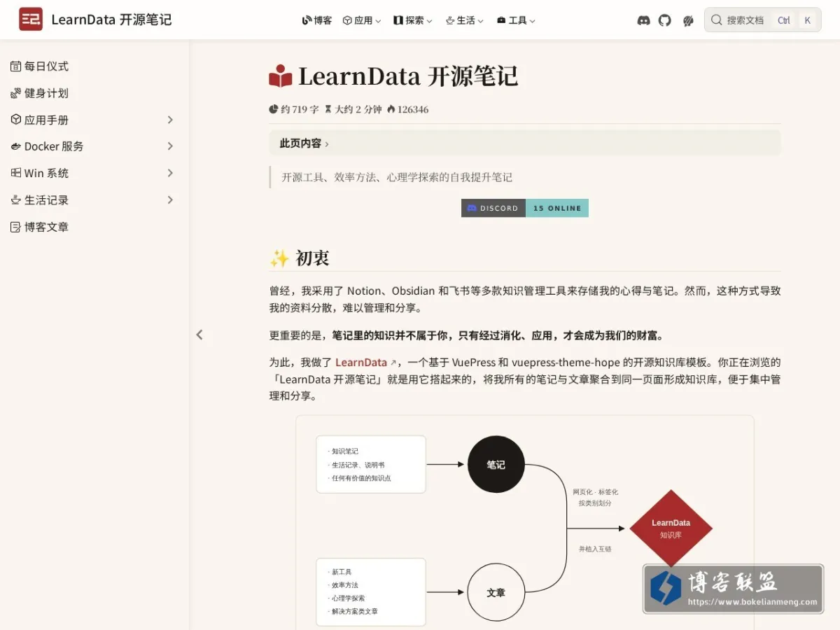Click the 每日仪式 calendar icon

pyautogui.click(x=16, y=66)
